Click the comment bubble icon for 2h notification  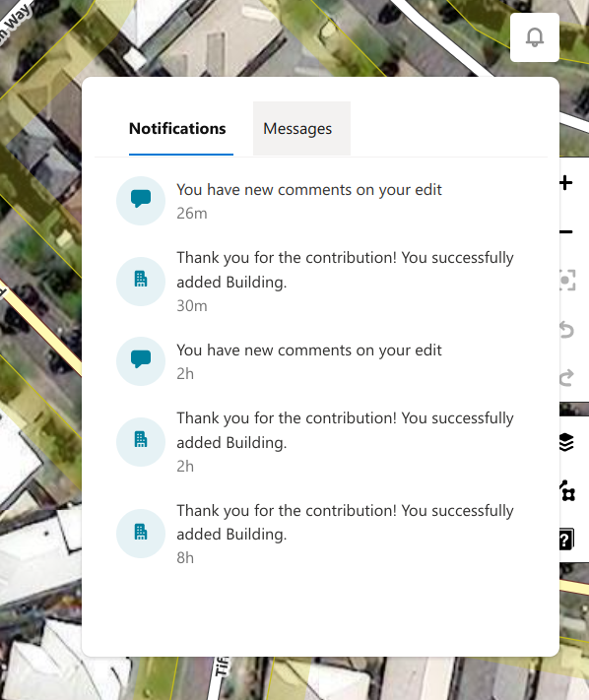[141, 361]
